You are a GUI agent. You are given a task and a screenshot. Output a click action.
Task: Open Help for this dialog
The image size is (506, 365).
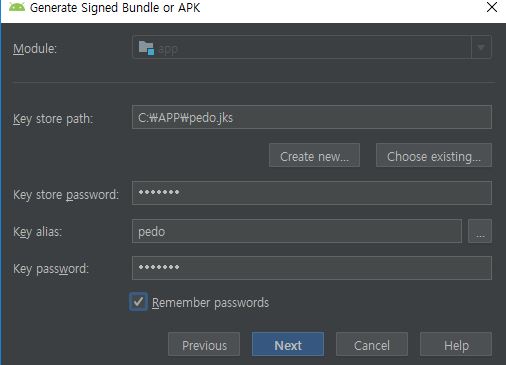coord(456,344)
